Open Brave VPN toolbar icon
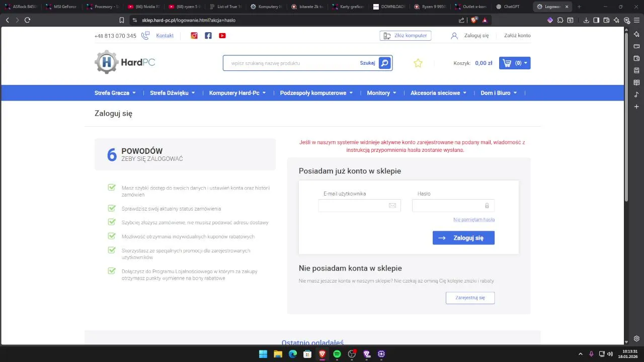 pyautogui.click(x=627, y=20)
